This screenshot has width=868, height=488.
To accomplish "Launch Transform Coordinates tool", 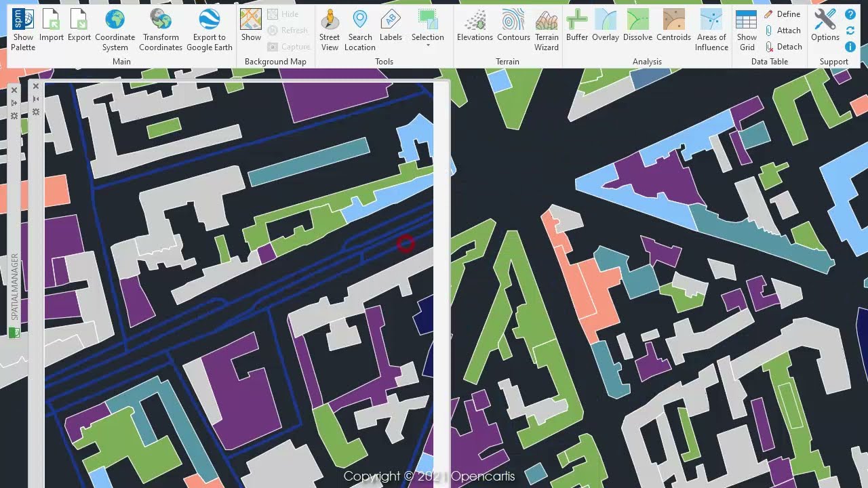I will (x=161, y=30).
